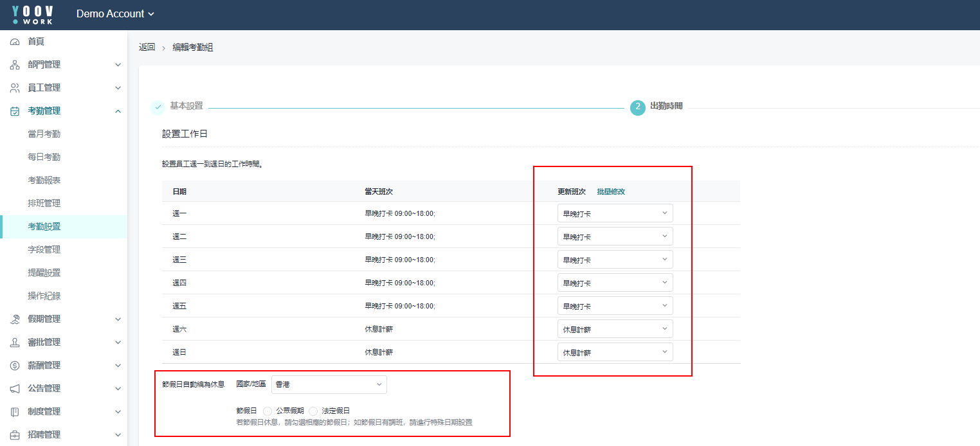980x446 pixels.
Task: Open the 國家/地區 香港 dropdown
Action: pos(329,384)
